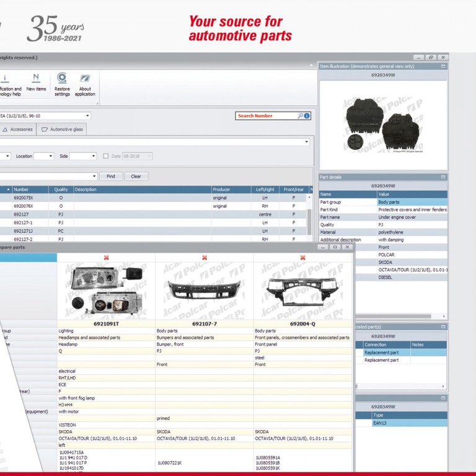This screenshot has width=476, height=476.
Task: Sort by the Left/right column header
Action: (265, 190)
